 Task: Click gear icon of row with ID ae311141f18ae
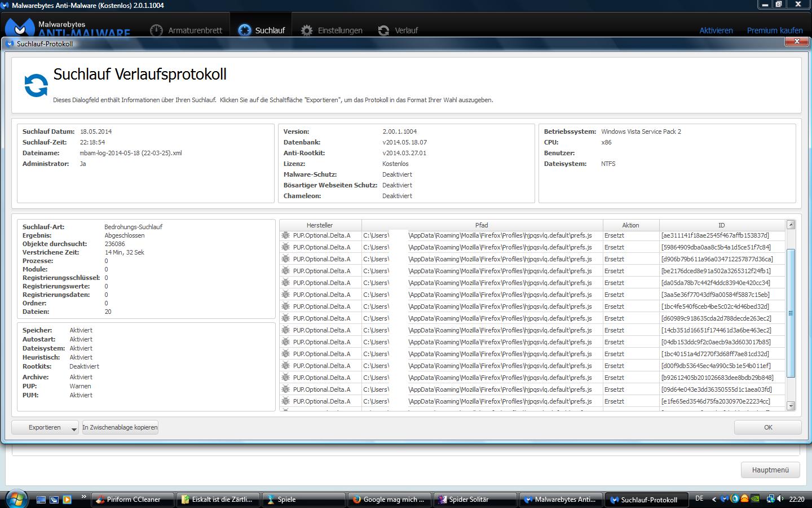click(x=285, y=235)
